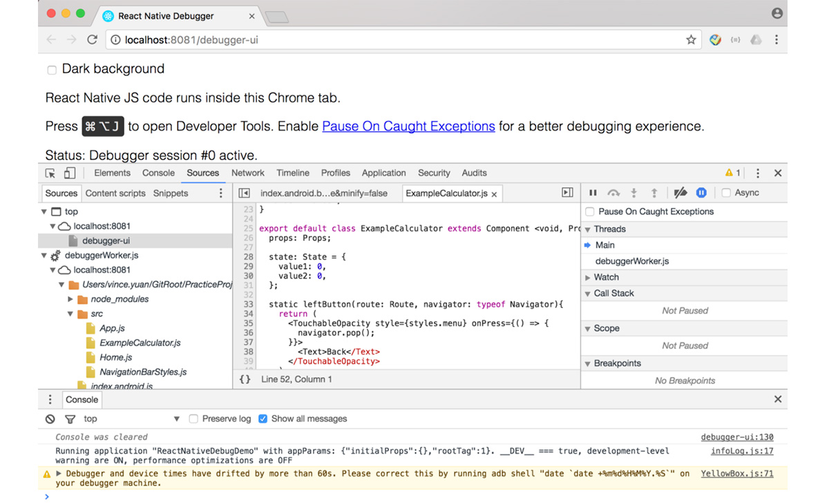829x504 pixels.
Task: Tick Pause On Caught Exceptions checkbox
Action: tap(590, 212)
